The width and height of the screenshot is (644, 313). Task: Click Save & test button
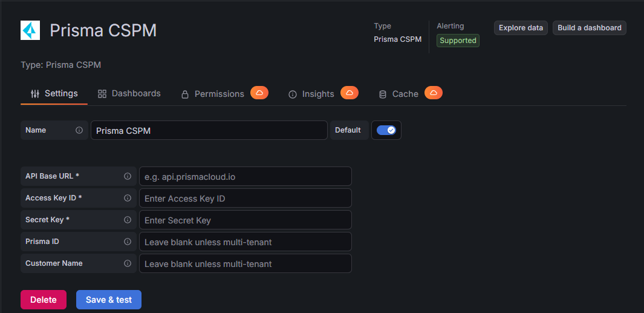[x=109, y=300]
